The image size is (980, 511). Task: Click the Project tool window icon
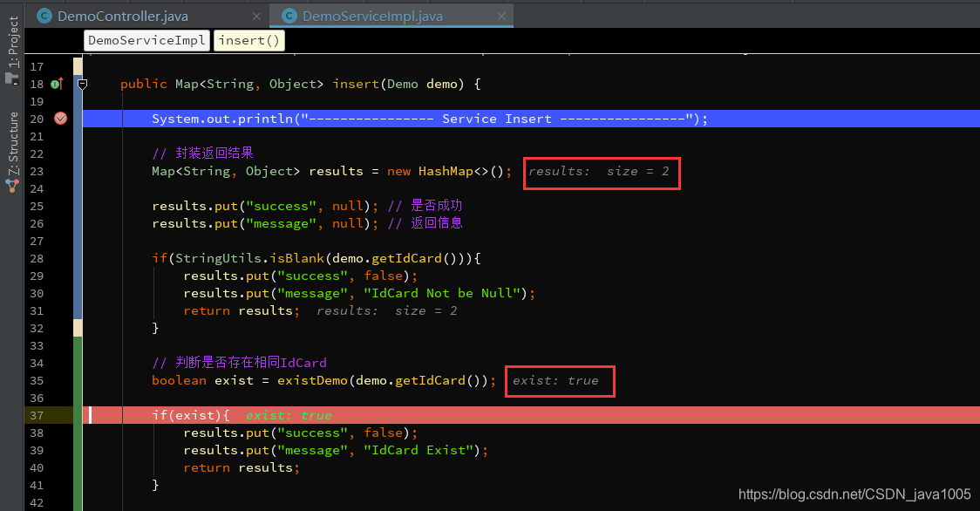coord(12,78)
